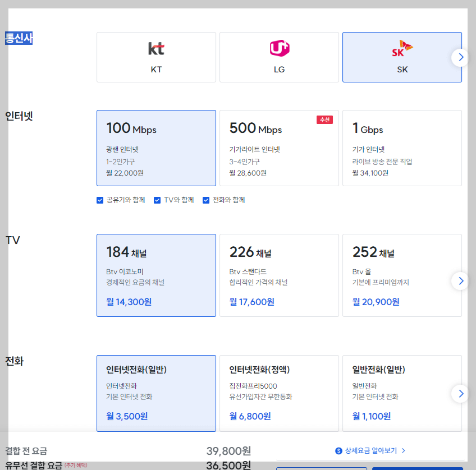Viewport: 476px width, 470px height.
Task: Open the 상세요금 알아보기 link
Action: [x=370, y=450]
